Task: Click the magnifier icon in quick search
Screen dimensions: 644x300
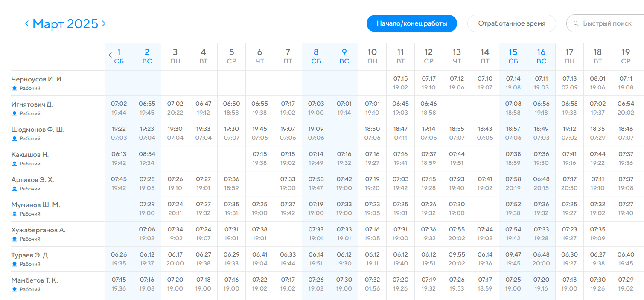Action: 576,23
